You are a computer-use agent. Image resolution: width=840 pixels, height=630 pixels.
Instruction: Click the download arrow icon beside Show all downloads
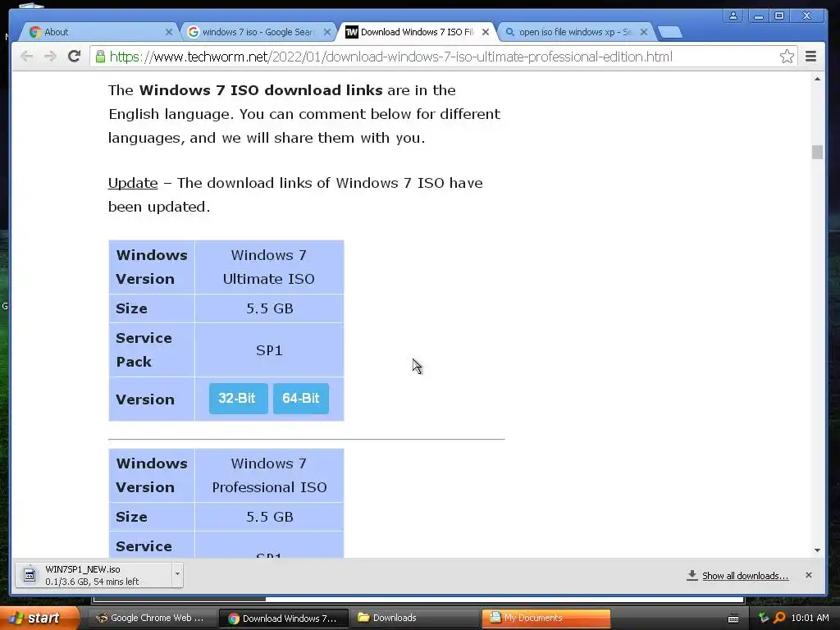tap(692, 575)
